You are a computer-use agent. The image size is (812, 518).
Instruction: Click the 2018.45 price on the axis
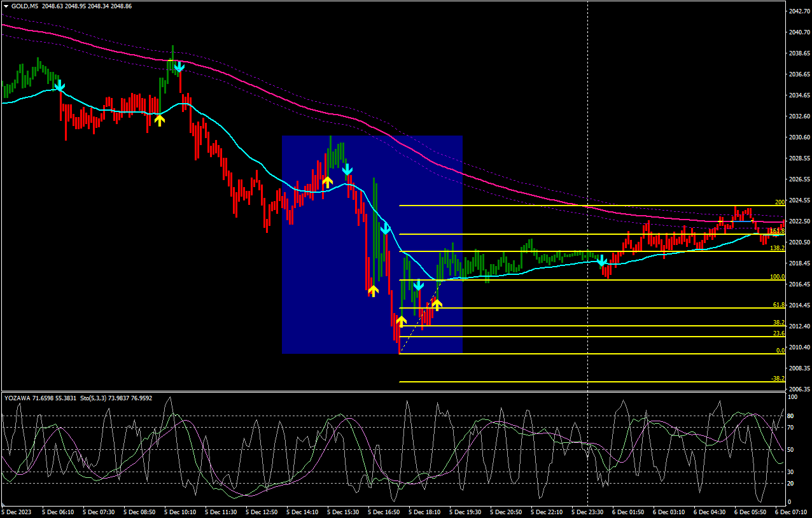(x=799, y=263)
